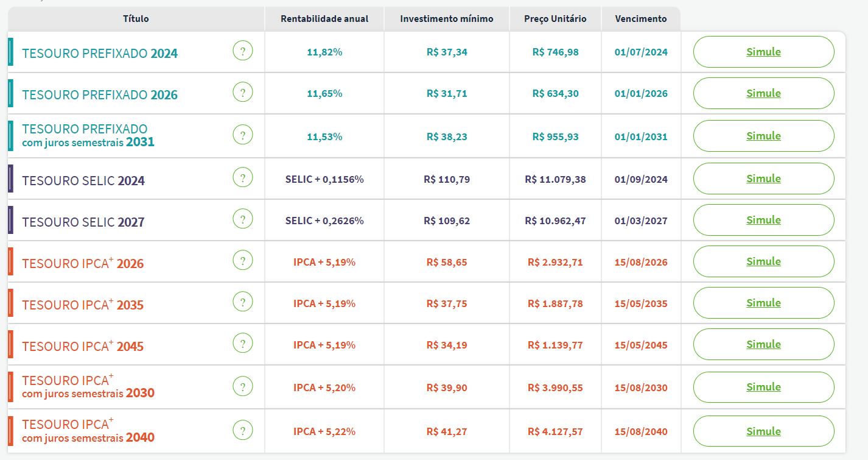Image resolution: width=868 pixels, height=460 pixels.
Task: Click the Vencimento column header
Action: [x=640, y=19]
